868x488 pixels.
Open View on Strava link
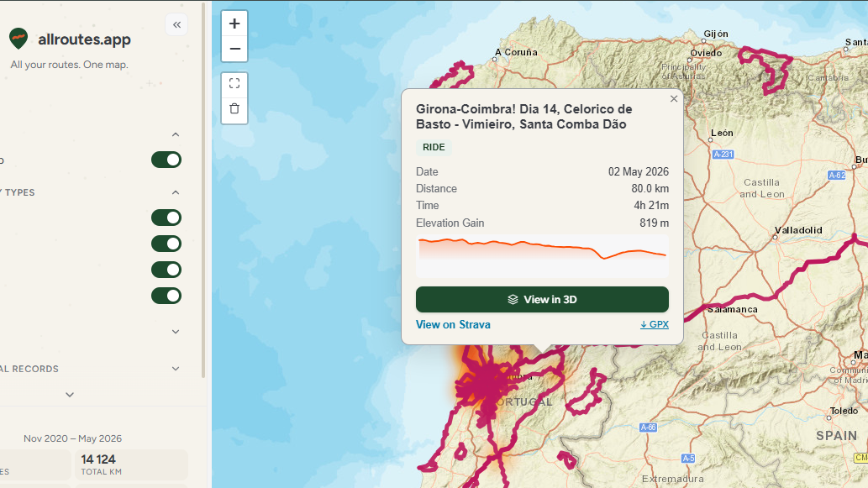tap(453, 325)
